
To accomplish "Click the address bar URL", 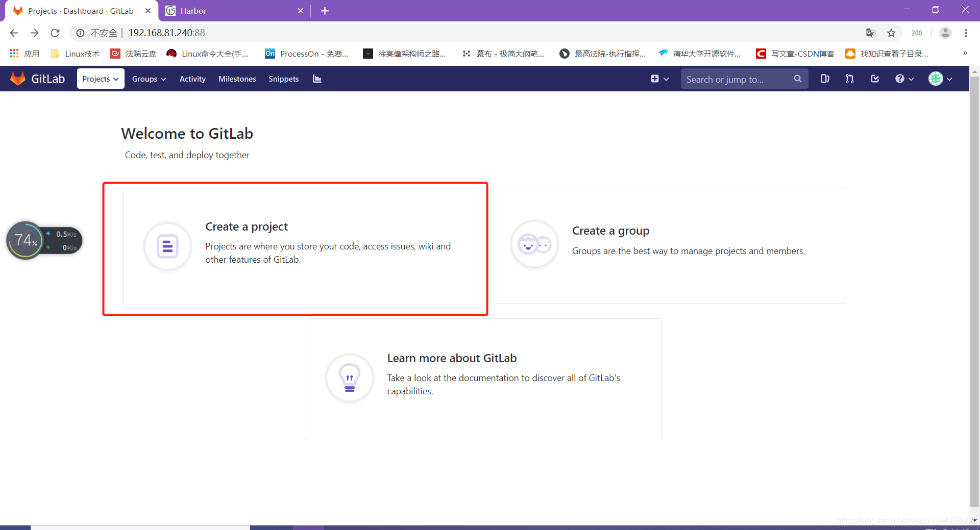I will pos(167,33).
